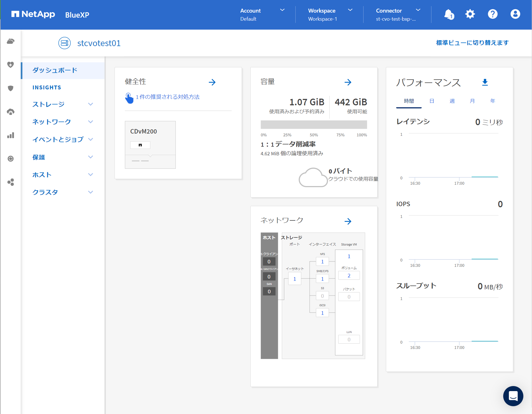
Task: Open the 1件の推奨される対処方法 link
Action: tap(167, 97)
